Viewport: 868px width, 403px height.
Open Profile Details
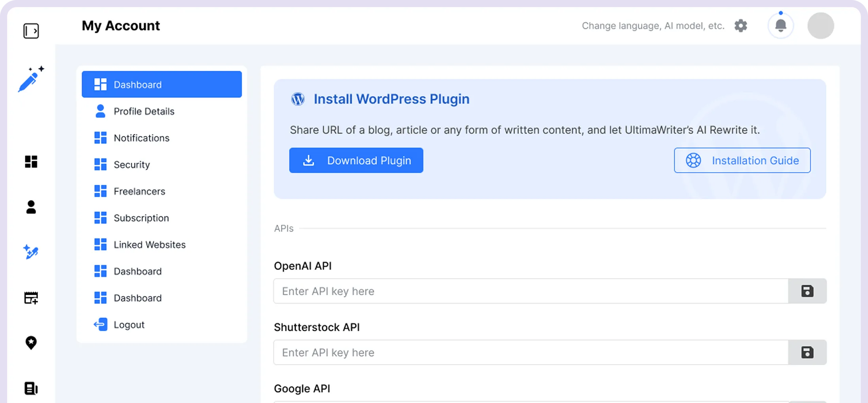point(162,111)
